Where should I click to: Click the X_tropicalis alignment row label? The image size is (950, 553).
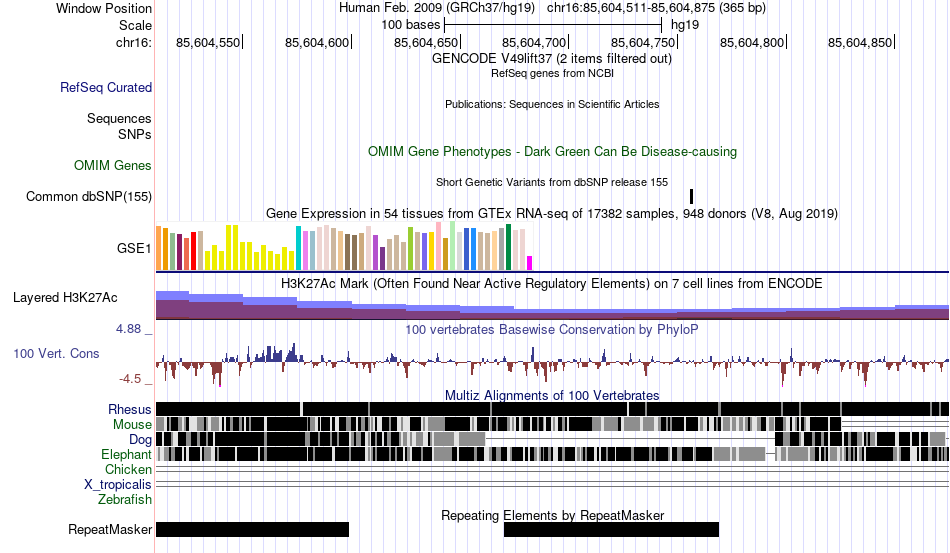point(118,485)
